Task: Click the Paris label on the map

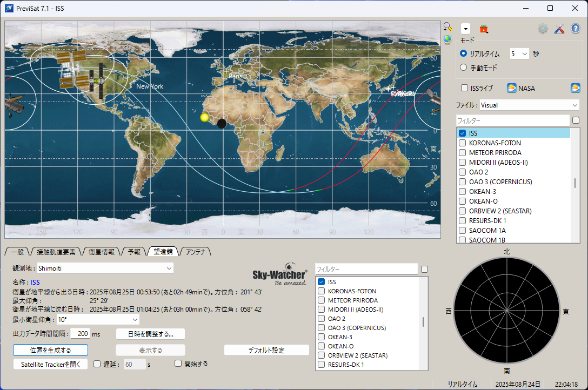Action: click(x=236, y=76)
